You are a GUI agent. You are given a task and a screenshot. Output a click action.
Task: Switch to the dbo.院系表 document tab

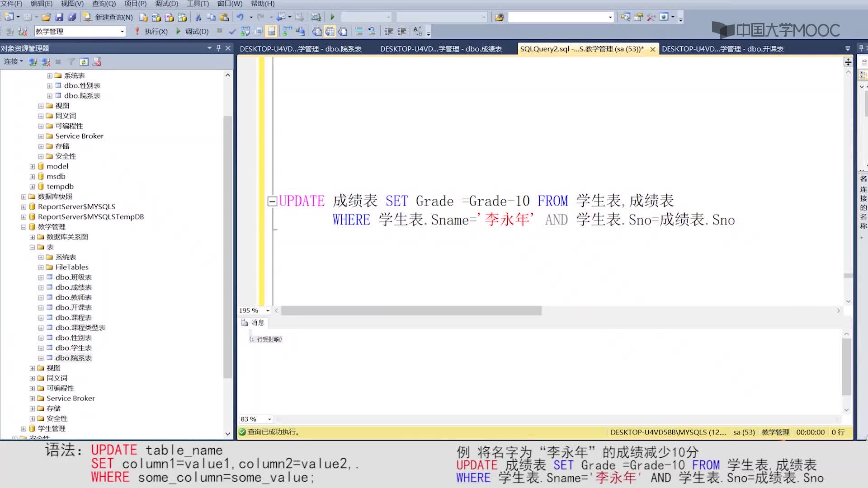(x=301, y=49)
